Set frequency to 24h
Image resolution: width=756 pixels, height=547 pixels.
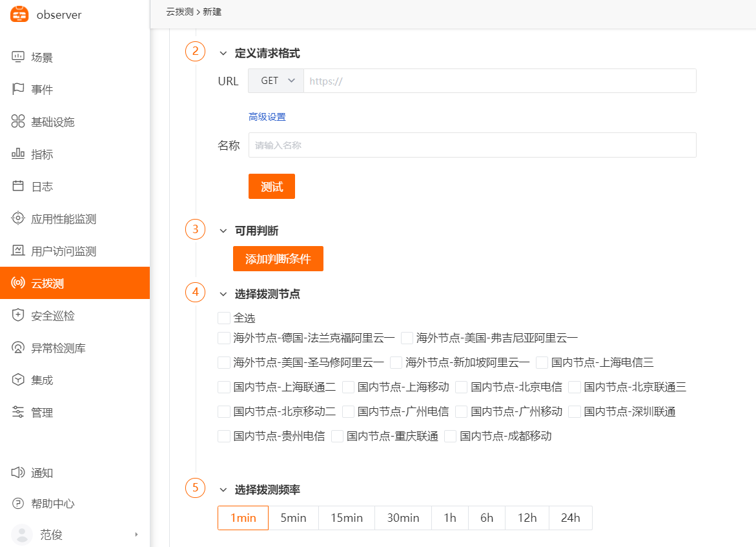point(570,517)
